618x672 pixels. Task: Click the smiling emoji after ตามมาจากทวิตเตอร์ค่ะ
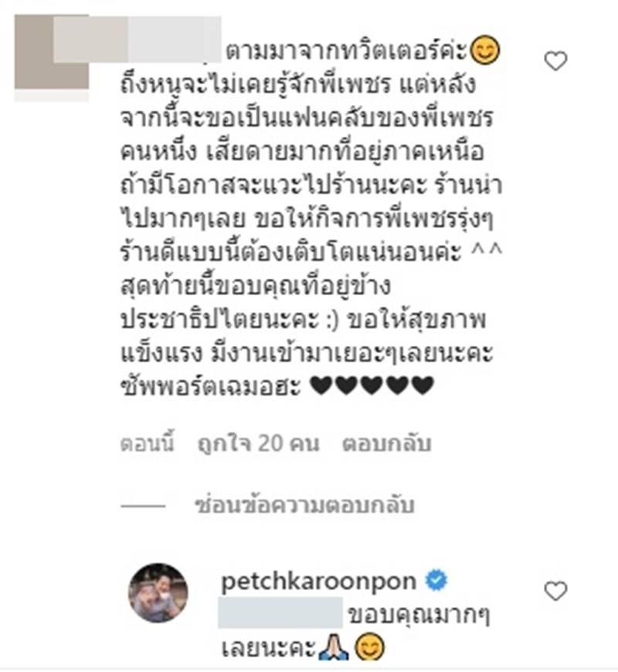[484, 50]
